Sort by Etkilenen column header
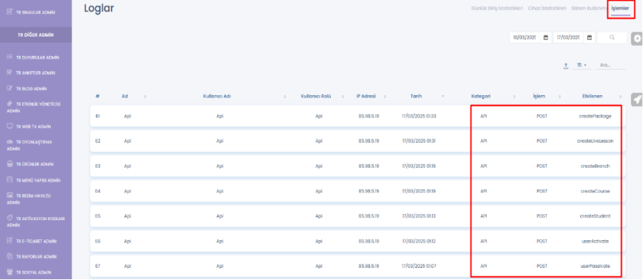 coord(593,96)
